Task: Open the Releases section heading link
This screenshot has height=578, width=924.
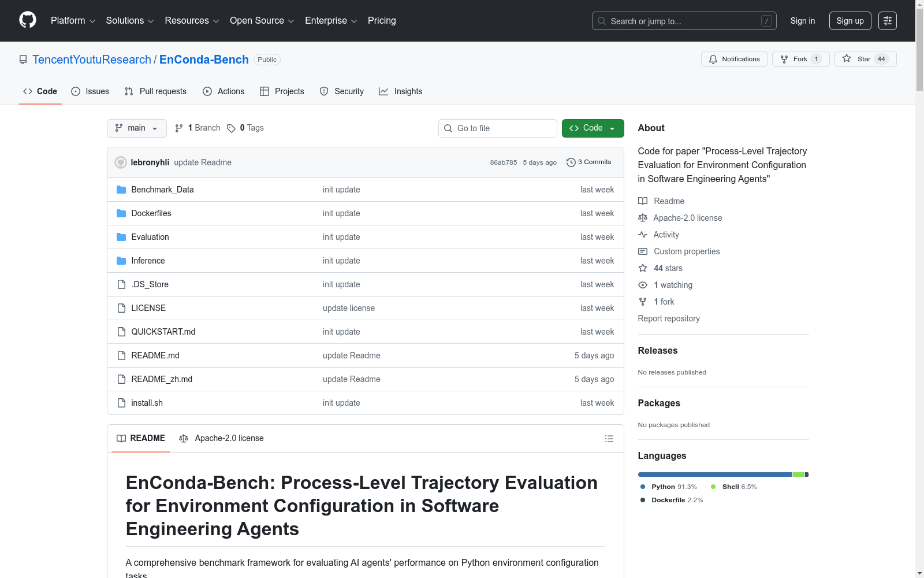Action: click(x=658, y=351)
